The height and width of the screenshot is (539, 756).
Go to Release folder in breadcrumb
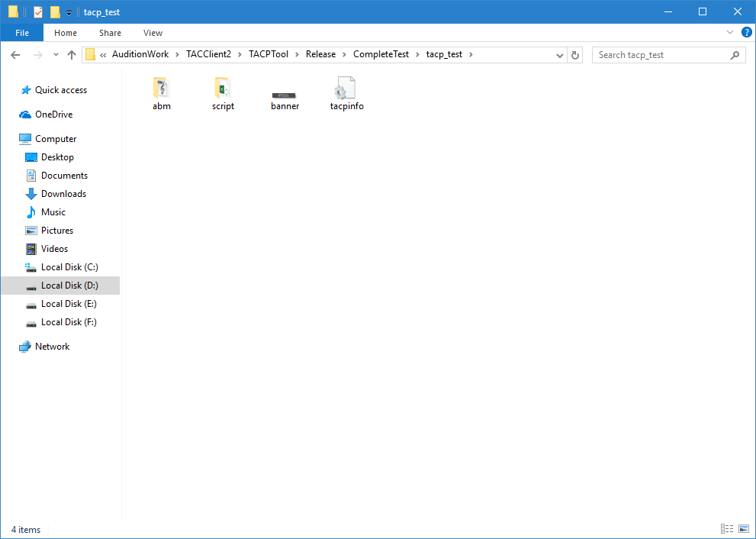(x=320, y=55)
